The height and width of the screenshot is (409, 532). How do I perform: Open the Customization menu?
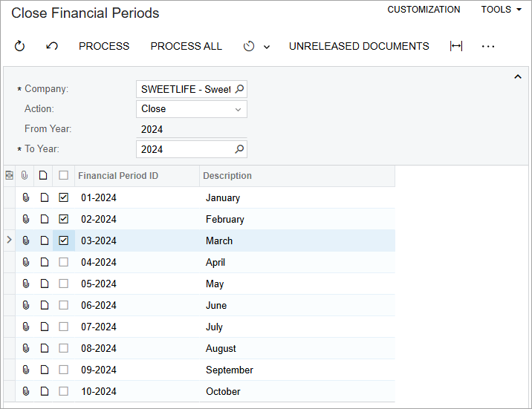click(x=424, y=10)
